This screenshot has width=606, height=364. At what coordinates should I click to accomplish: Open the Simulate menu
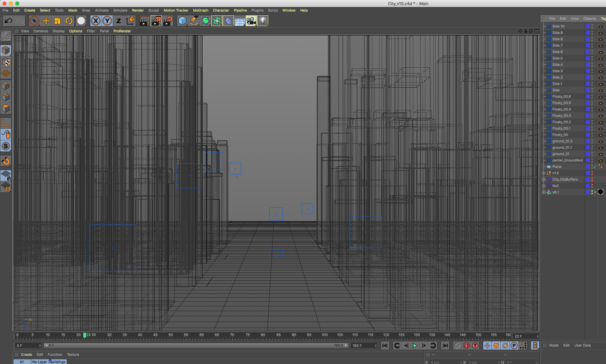pyautogui.click(x=120, y=10)
